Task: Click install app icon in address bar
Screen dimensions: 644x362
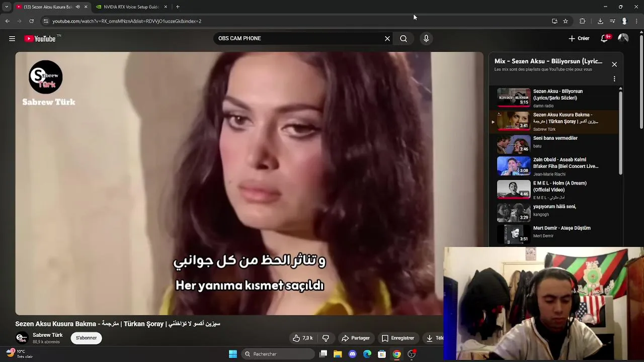Action: click(x=554, y=21)
